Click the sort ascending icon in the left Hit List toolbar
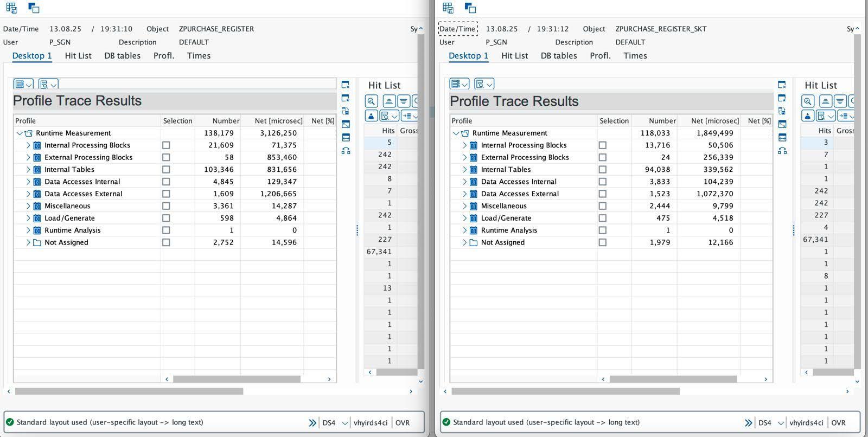Viewport: 868px width, 437px height. pyautogui.click(x=388, y=101)
